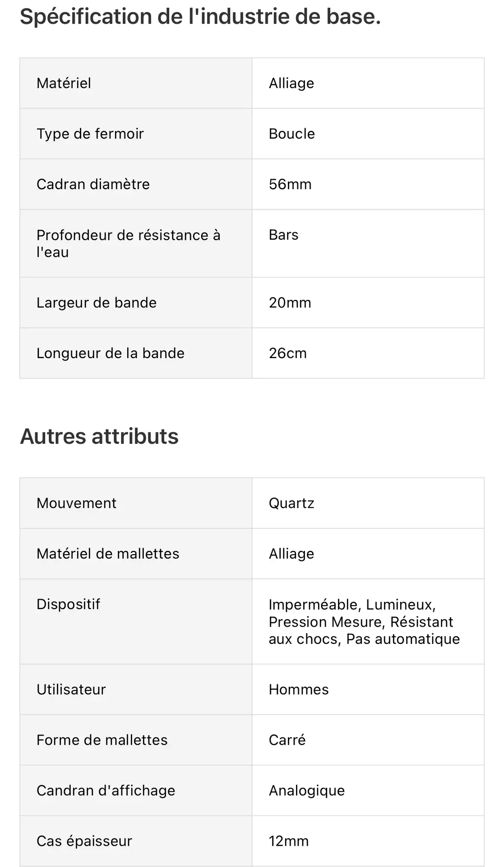Click the 'Cadran diamètre' label
Image resolution: width=504 pixels, height=867 pixels.
click(x=93, y=185)
